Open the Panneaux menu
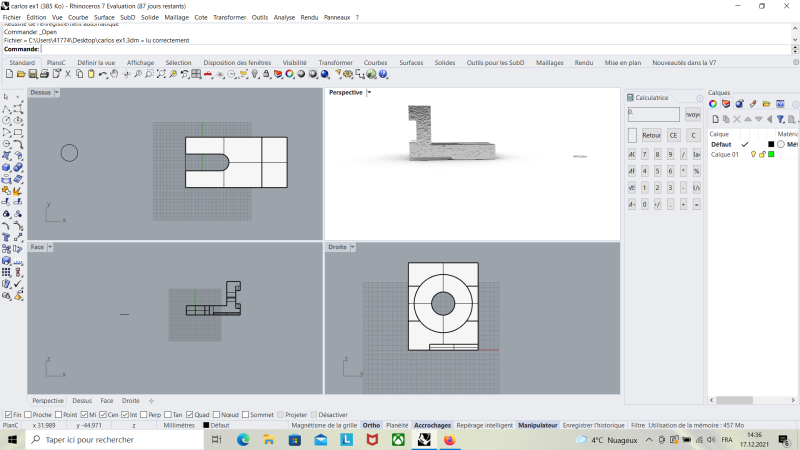Viewport: 800px width, 450px height. [337, 17]
